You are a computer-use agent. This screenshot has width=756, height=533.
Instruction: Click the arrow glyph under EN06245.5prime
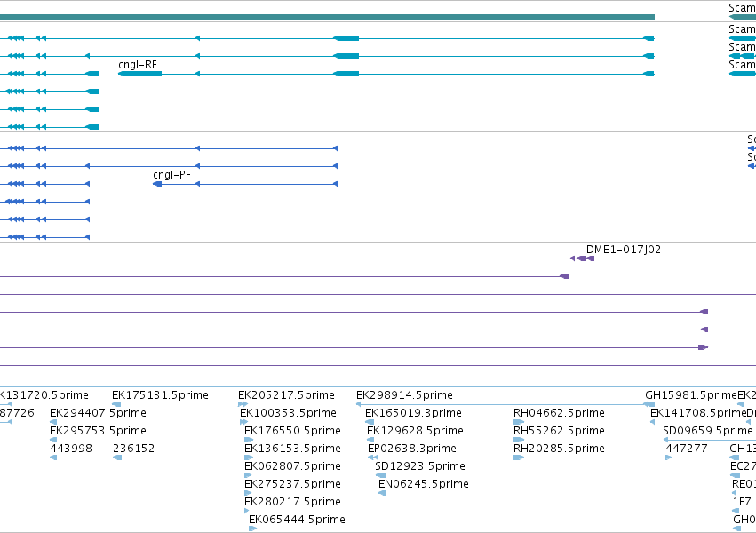coord(382,493)
